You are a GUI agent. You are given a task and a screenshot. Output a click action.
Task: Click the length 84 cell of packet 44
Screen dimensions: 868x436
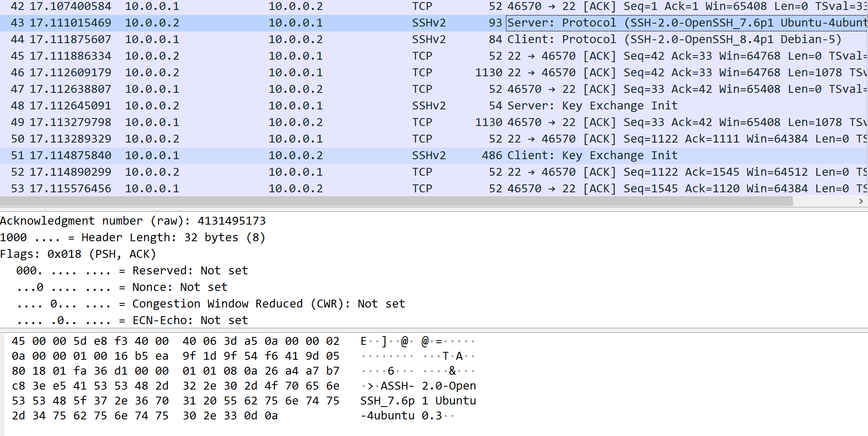[495, 39]
